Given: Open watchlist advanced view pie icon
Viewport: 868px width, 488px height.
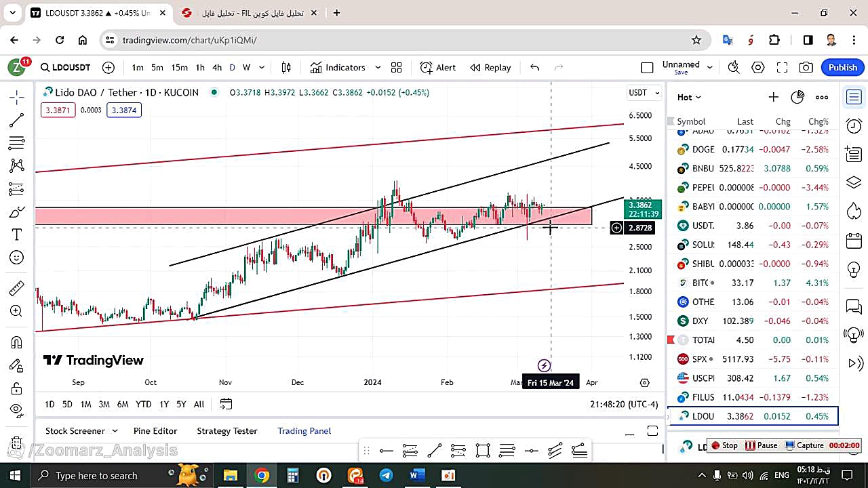Looking at the screenshot, I should click(797, 97).
